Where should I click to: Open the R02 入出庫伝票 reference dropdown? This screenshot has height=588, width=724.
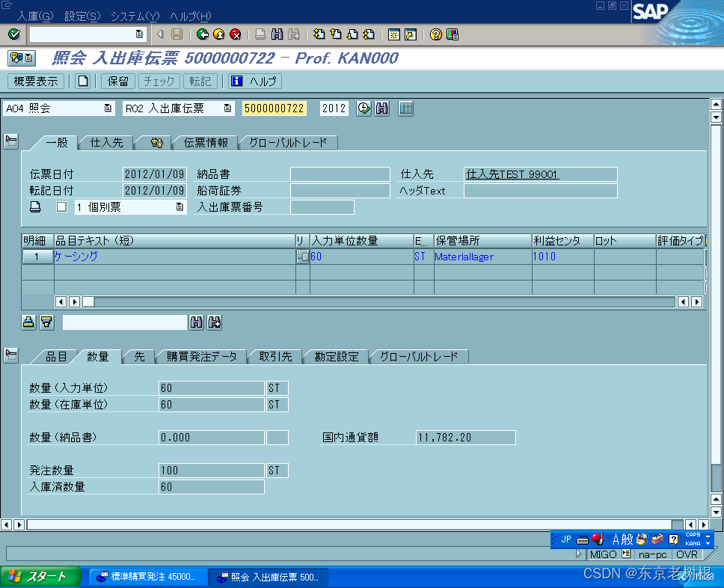[229, 108]
